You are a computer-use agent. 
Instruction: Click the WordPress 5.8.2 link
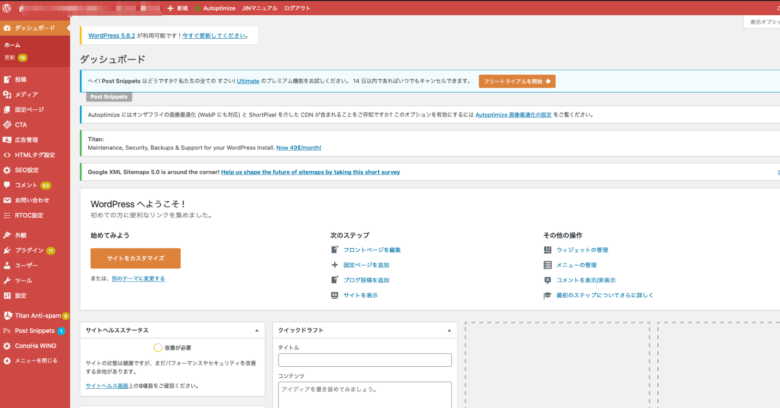pyautogui.click(x=111, y=36)
